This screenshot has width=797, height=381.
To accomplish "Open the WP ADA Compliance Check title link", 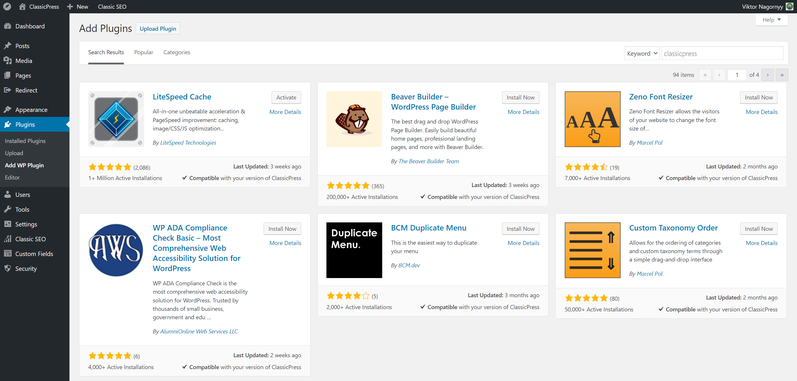I will pos(197,248).
